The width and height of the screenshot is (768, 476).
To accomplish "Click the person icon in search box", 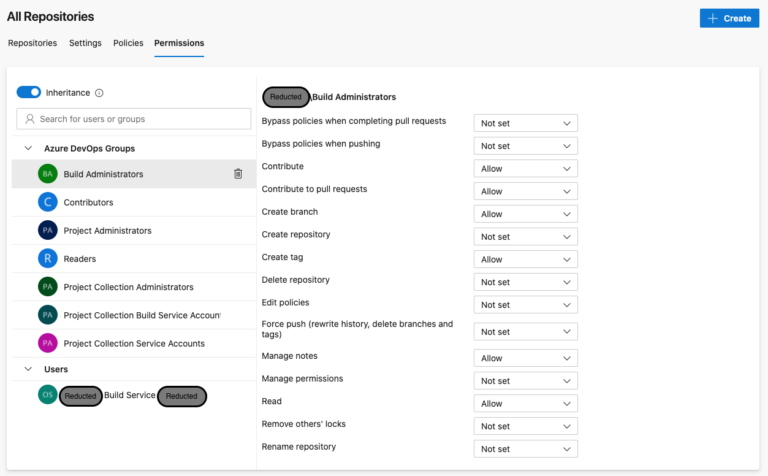I will 30,119.
